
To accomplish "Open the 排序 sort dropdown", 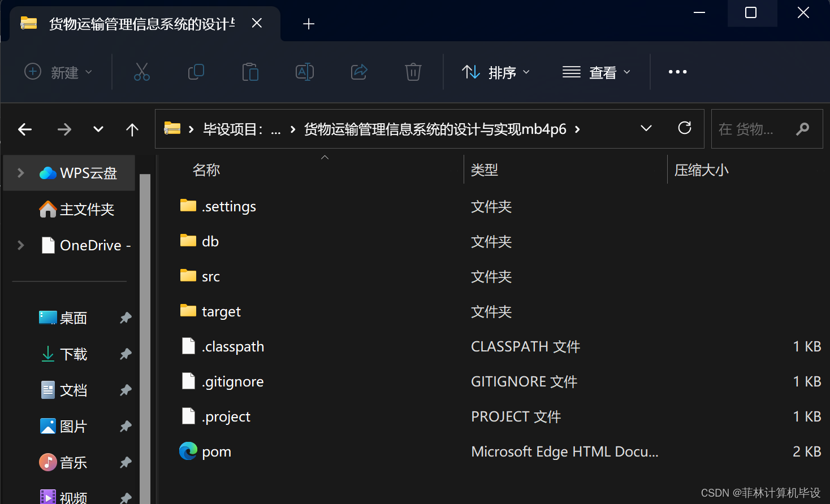I will pyautogui.click(x=496, y=72).
